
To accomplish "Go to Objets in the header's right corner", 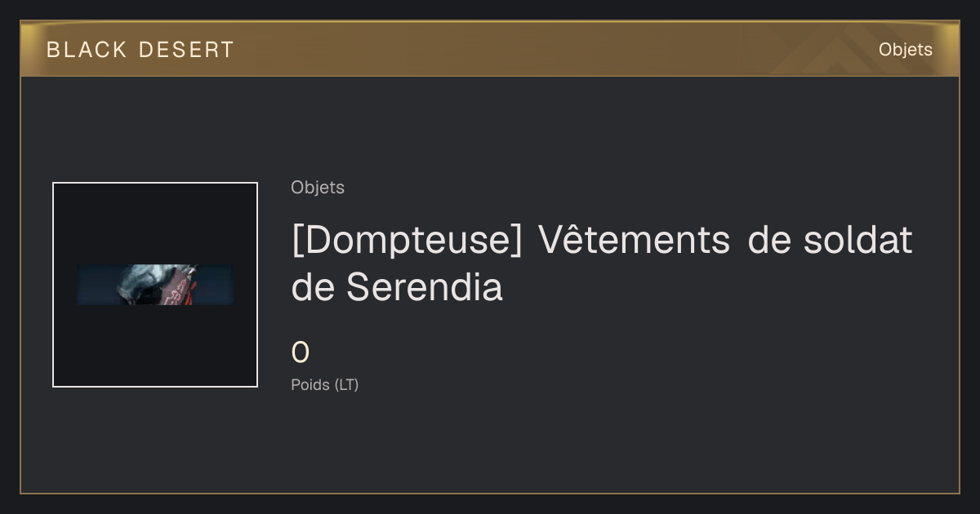I will (905, 50).
